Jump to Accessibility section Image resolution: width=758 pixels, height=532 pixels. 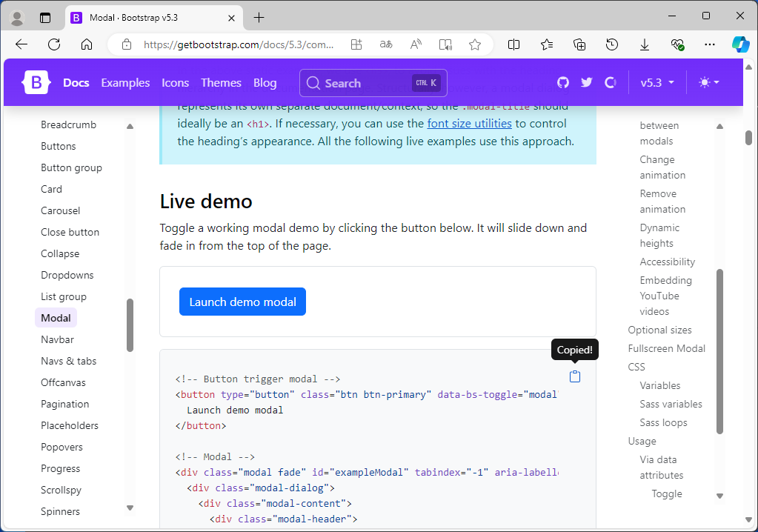(x=668, y=262)
